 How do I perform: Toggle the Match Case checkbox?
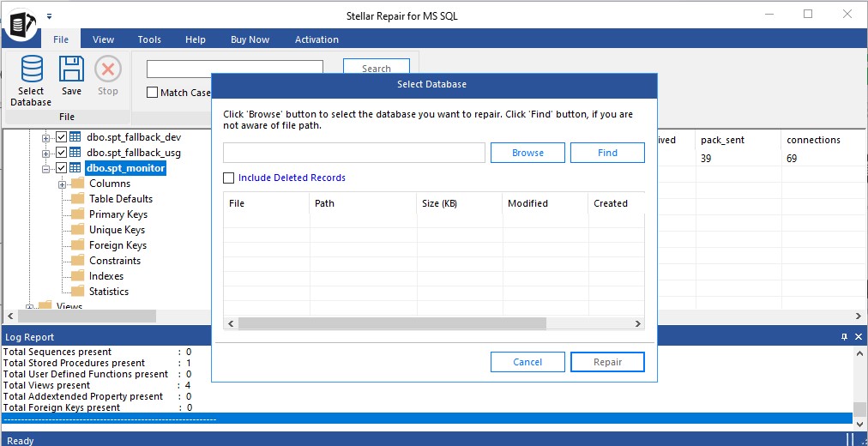pyautogui.click(x=152, y=93)
